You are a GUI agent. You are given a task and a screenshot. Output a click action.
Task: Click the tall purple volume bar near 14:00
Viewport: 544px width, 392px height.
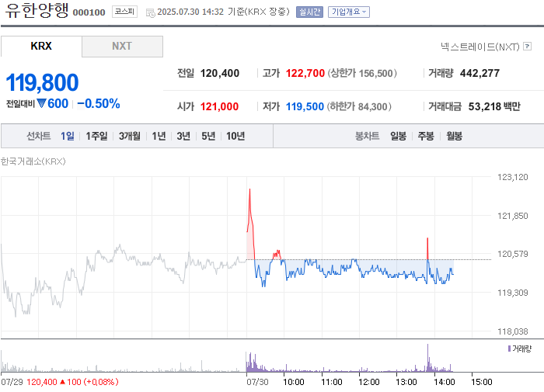pos(427,358)
